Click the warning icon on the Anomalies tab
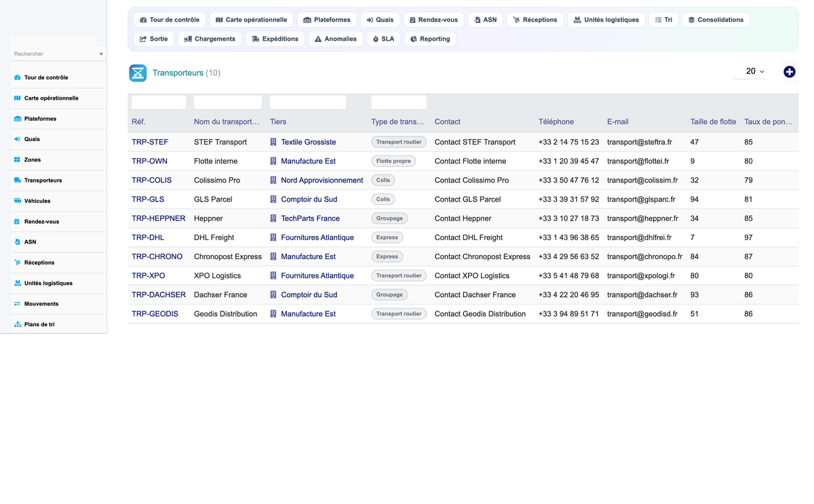The image size is (814, 504). click(318, 39)
